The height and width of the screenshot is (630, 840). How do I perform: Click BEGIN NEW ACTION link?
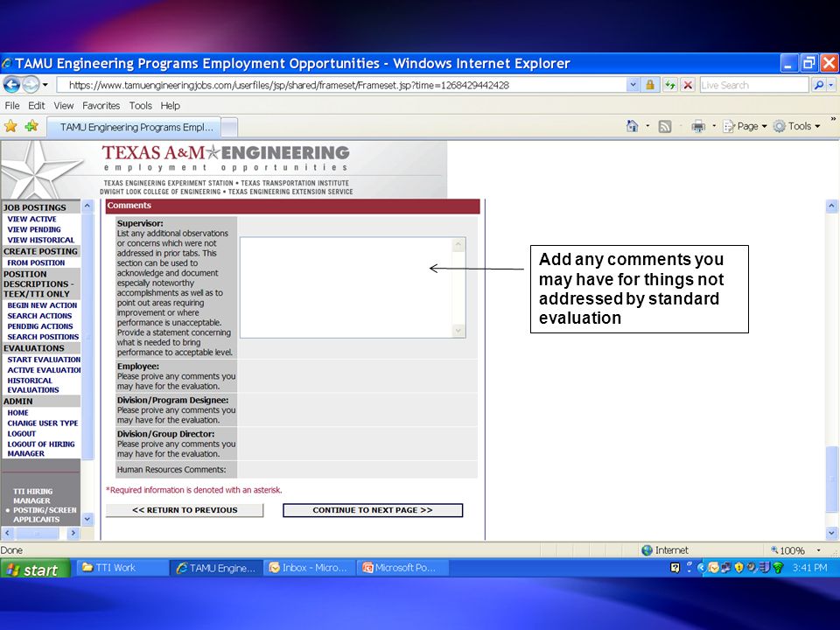(42, 305)
